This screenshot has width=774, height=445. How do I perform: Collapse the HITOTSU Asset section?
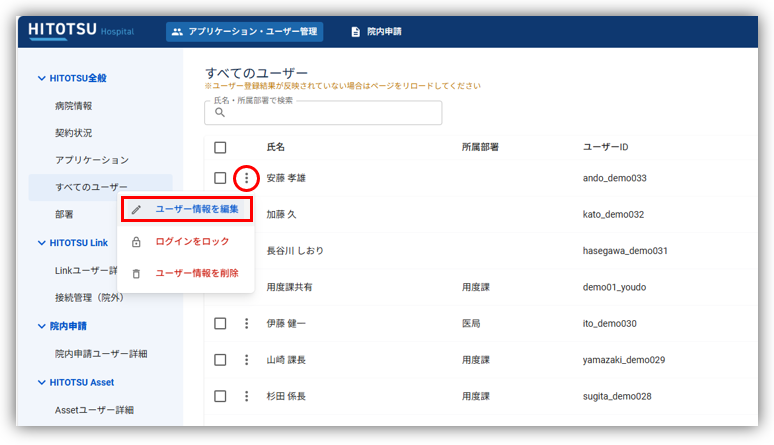point(41,382)
